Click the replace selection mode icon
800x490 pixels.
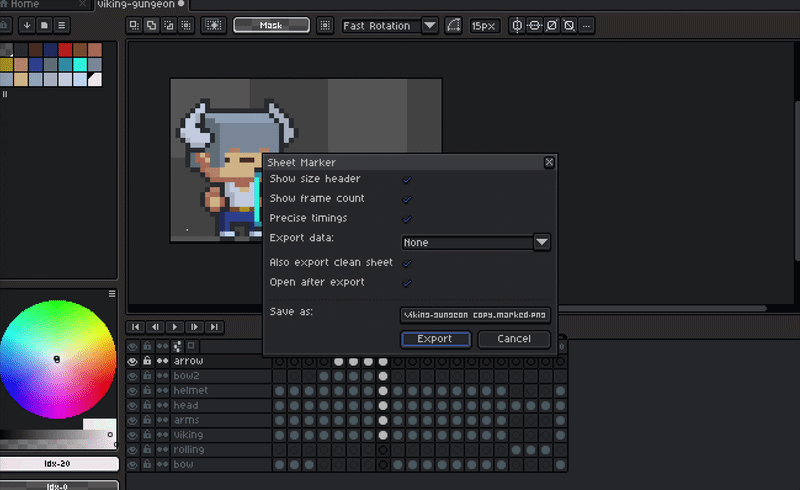[134, 25]
